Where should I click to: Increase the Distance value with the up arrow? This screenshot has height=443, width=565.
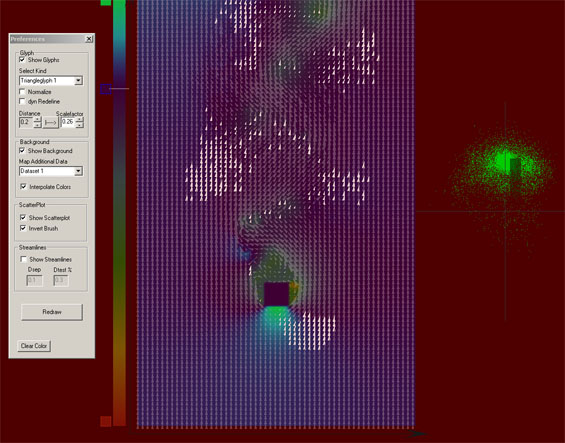[x=37, y=120]
